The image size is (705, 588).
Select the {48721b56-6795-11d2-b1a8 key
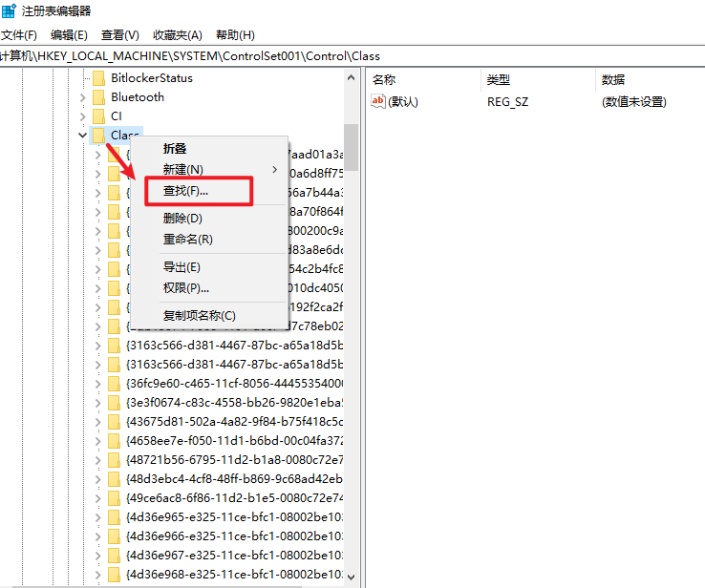tap(234, 460)
